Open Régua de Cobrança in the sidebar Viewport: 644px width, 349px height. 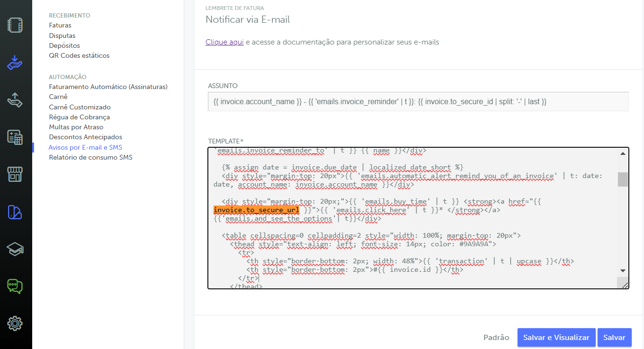79,117
